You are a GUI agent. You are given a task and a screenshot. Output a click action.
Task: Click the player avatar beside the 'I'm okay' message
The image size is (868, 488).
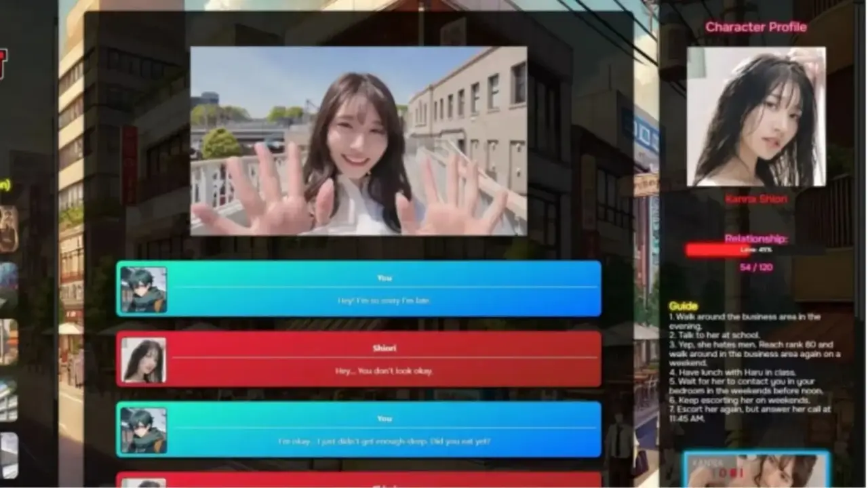144,430
